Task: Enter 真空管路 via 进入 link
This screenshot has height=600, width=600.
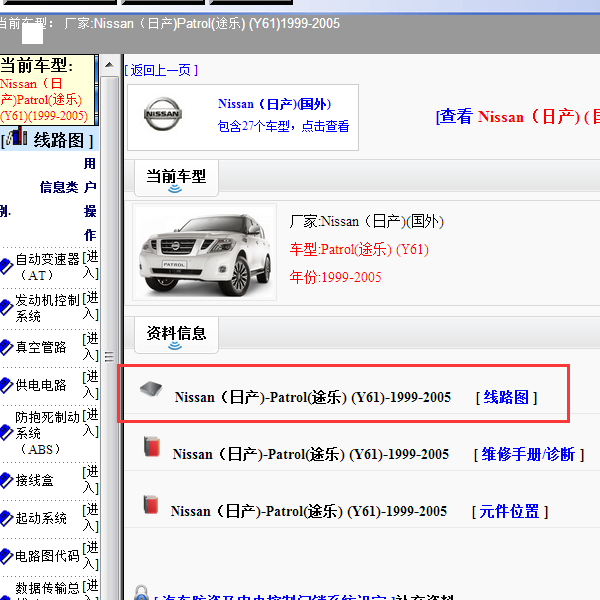Action: pos(91,347)
